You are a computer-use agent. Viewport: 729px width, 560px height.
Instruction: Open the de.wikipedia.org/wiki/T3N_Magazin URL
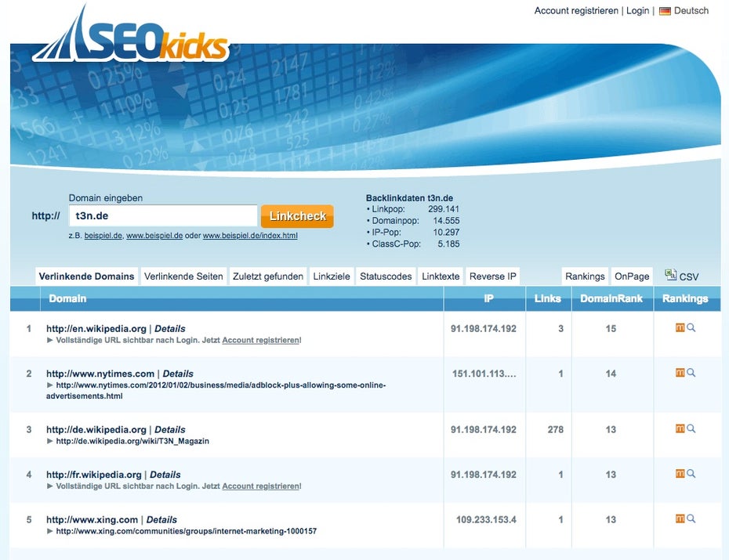pos(132,441)
